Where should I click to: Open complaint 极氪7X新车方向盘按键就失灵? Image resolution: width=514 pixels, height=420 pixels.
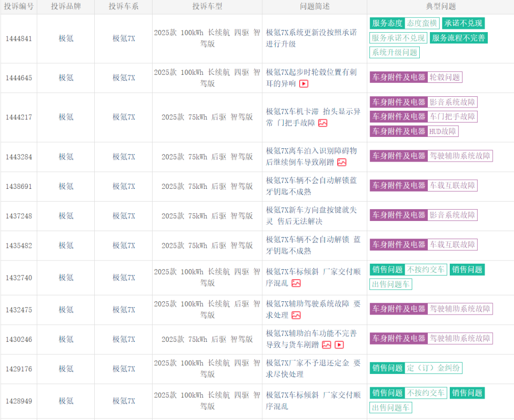pos(311,216)
